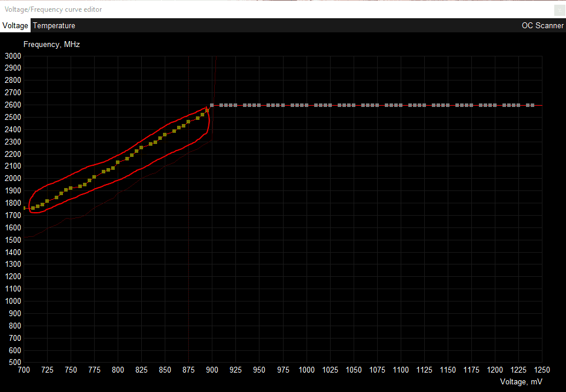The width and height of the screenshot is (566, 392).
Task: Select the flat curve point at 1000 mV
Action: click(x=307, y=105)
